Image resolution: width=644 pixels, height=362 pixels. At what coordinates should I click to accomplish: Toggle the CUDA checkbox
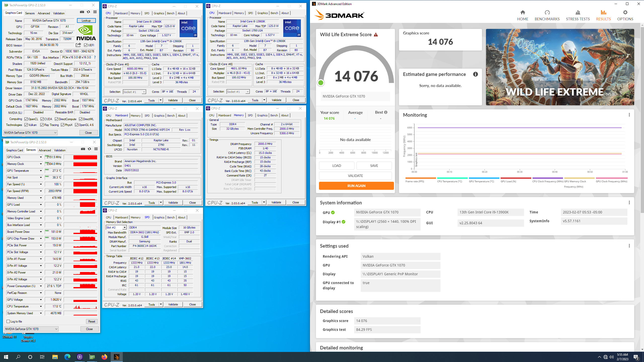pyautogui.click(x=42, y=119)
